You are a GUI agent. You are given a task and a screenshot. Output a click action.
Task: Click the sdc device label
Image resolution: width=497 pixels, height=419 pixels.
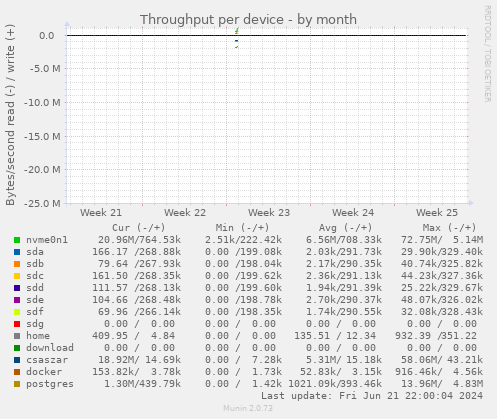tap(35, 276)
